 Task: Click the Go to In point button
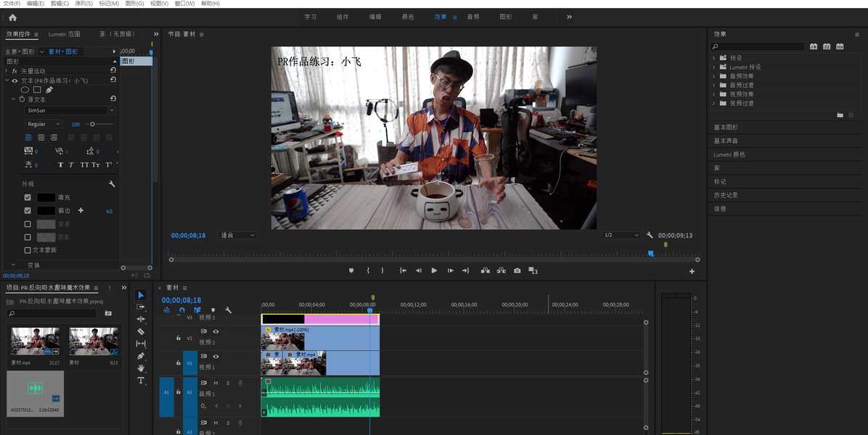pyautogui.click(x=403, y=271)
